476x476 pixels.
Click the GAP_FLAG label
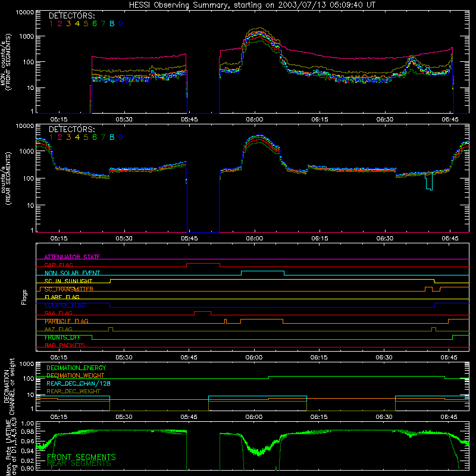pyautogui.click(x=58, y=265)
